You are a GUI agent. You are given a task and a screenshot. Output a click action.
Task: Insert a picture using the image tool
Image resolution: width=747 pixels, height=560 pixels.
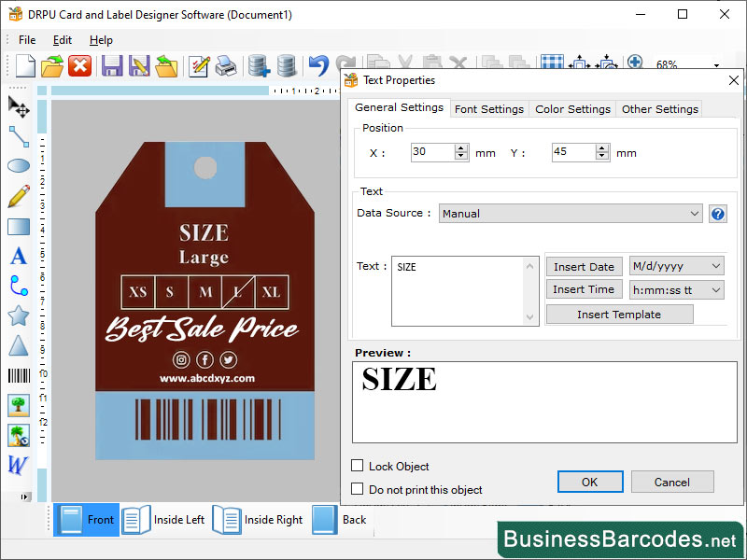pos(19,405)
